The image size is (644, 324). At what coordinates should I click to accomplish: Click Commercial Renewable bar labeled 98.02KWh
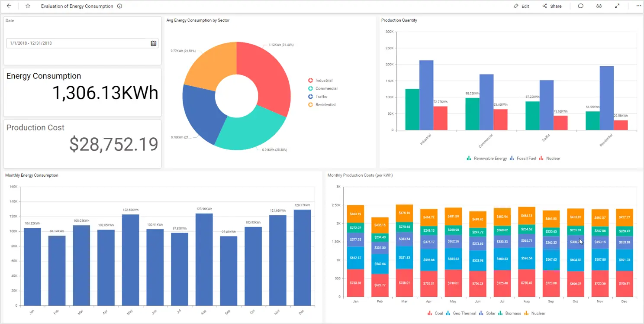point(472,114)
